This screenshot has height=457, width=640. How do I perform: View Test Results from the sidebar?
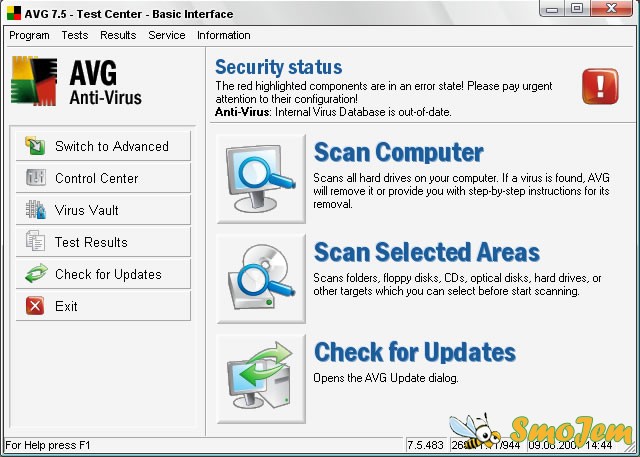tap(103, 242)
